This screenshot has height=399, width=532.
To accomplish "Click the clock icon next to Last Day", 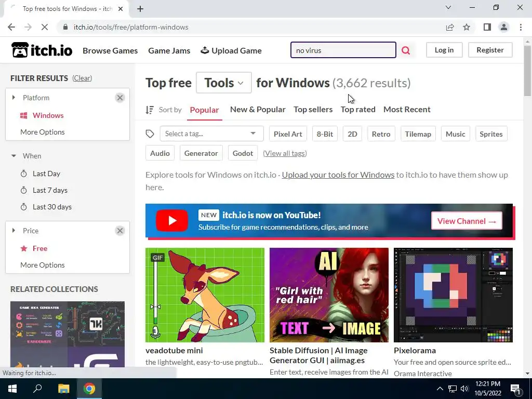I will (x=24, y=174).
